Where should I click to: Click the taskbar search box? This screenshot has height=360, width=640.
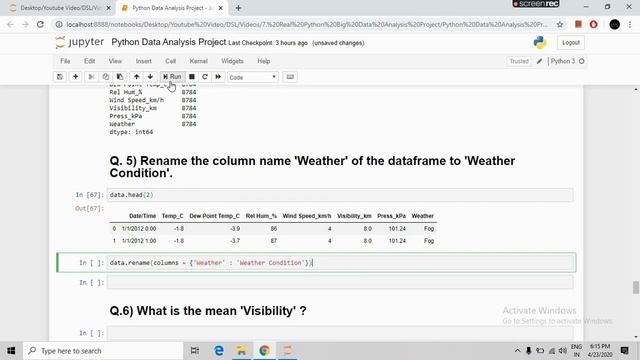103,351
